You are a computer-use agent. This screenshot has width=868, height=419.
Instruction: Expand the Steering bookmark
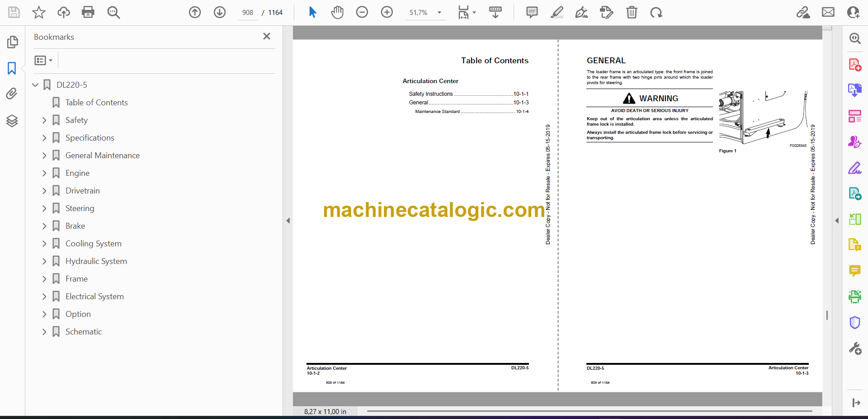[x=44, y=208]
